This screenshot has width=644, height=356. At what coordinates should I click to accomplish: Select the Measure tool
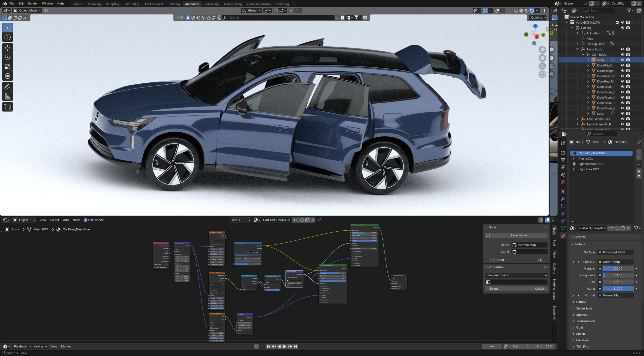(x=8, y=96)
